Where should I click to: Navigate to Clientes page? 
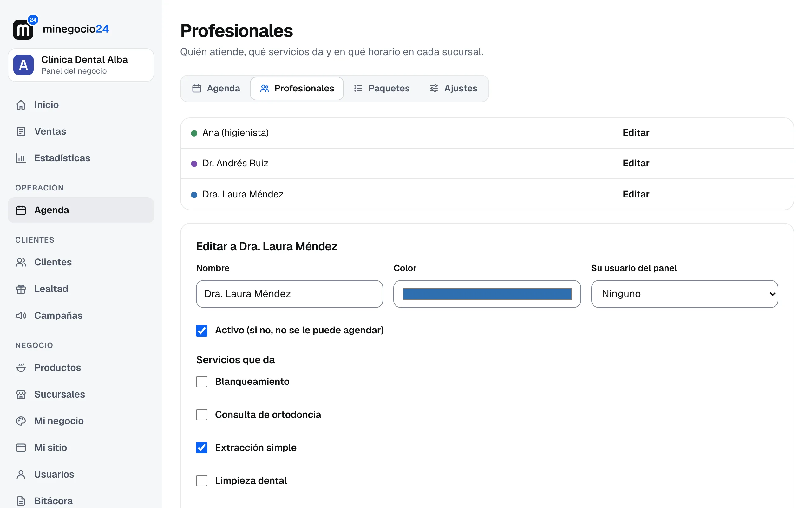pyautogui.click(x=81, y=262)
